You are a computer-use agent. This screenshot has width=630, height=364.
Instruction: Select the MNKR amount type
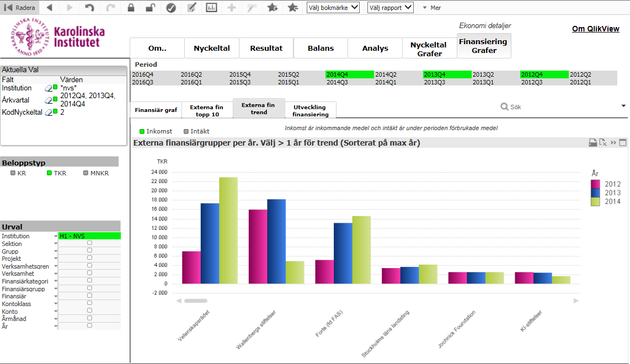click(96, 173)
